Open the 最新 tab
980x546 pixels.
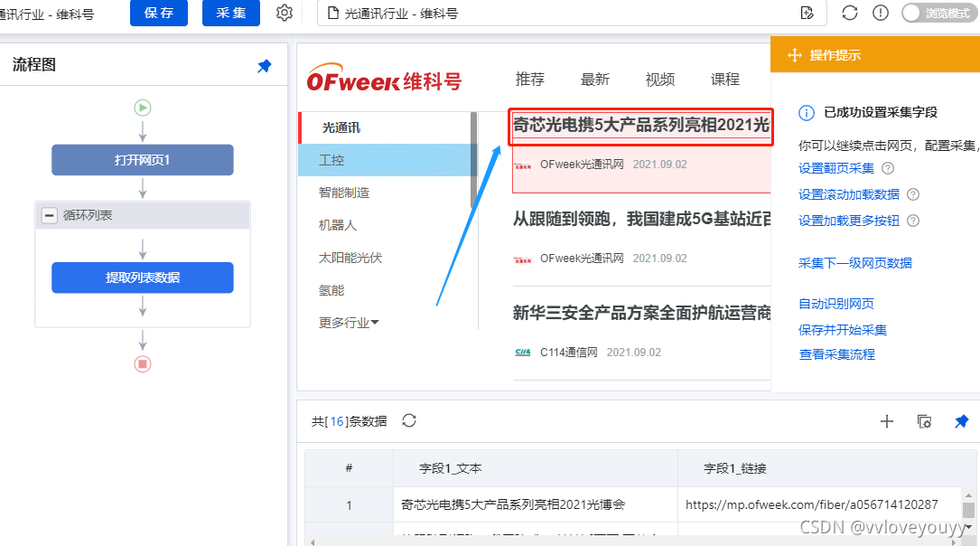click(595, 80)
